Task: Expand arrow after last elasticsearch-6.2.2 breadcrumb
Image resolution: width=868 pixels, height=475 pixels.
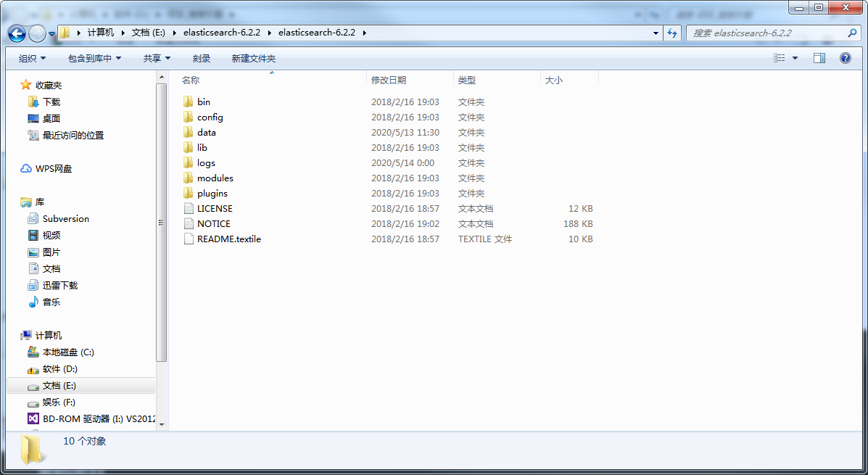Action: click(x=364, y=33)
